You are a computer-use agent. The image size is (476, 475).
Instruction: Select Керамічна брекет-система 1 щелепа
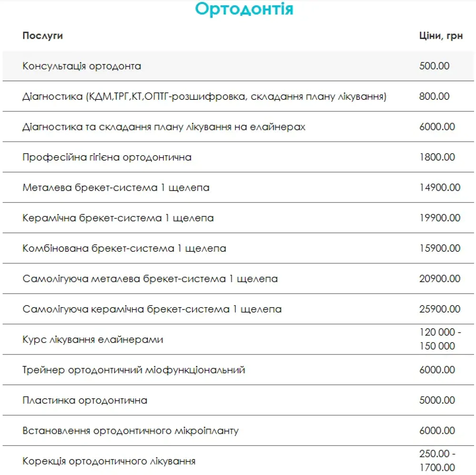coord(118,218)
